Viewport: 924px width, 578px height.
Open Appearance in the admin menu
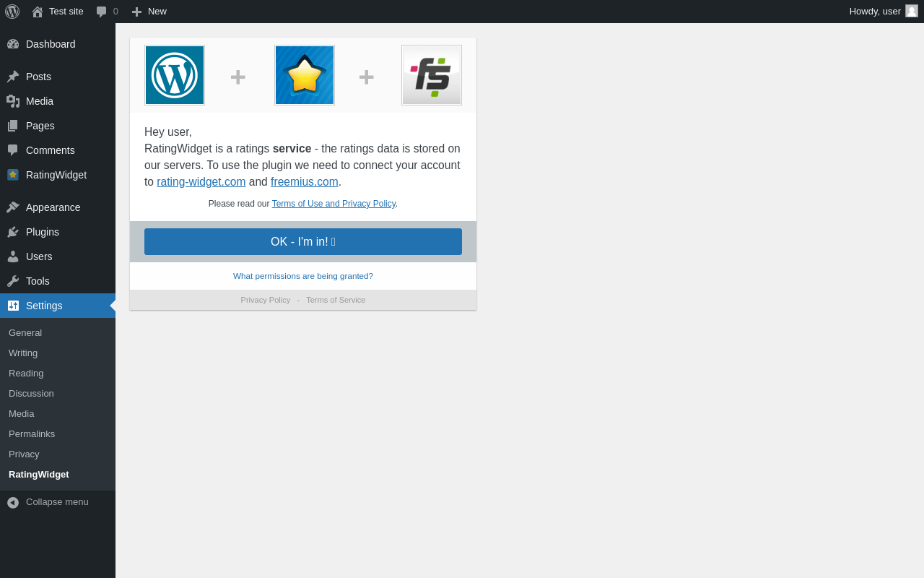[x=58, y=207]
